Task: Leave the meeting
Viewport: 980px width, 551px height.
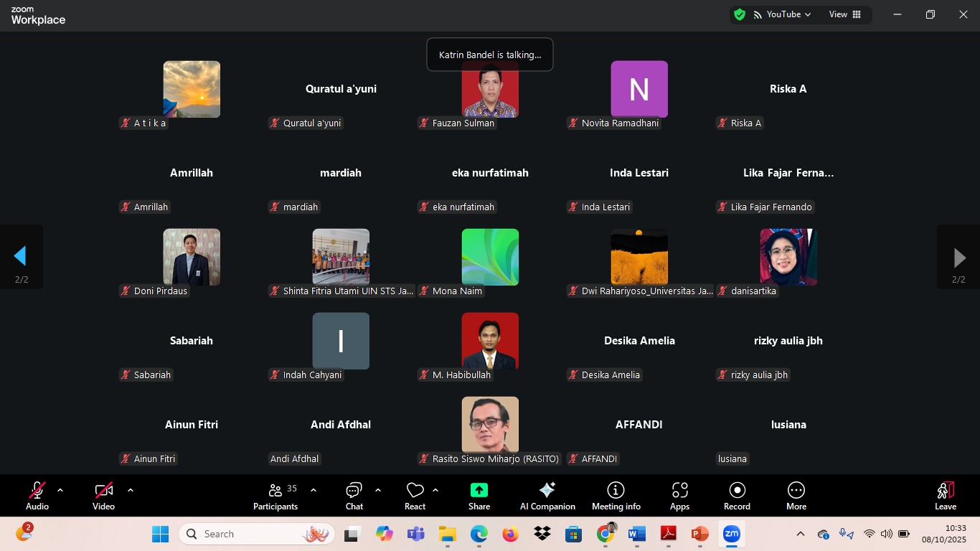Action: (x=946, y=496)
